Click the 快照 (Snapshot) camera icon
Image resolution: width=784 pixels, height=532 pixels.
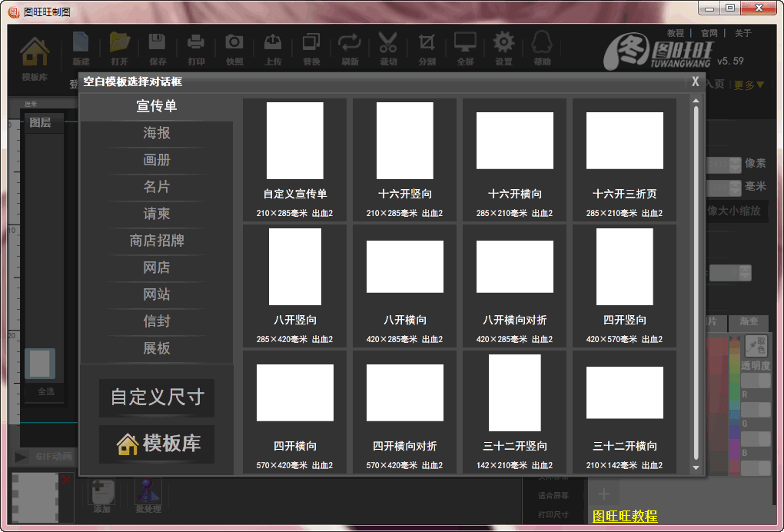point(234,46)
